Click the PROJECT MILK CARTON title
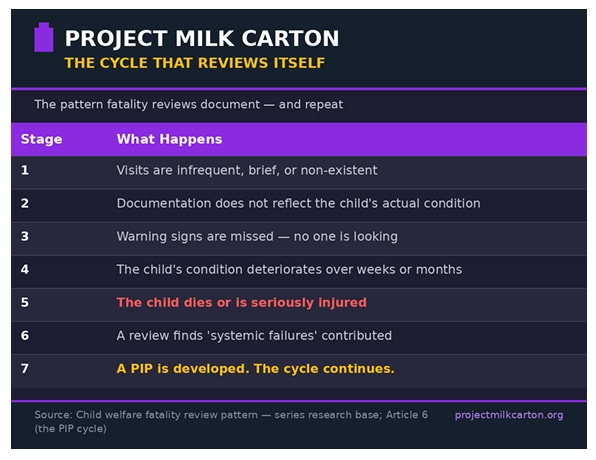 pos(202,38)
